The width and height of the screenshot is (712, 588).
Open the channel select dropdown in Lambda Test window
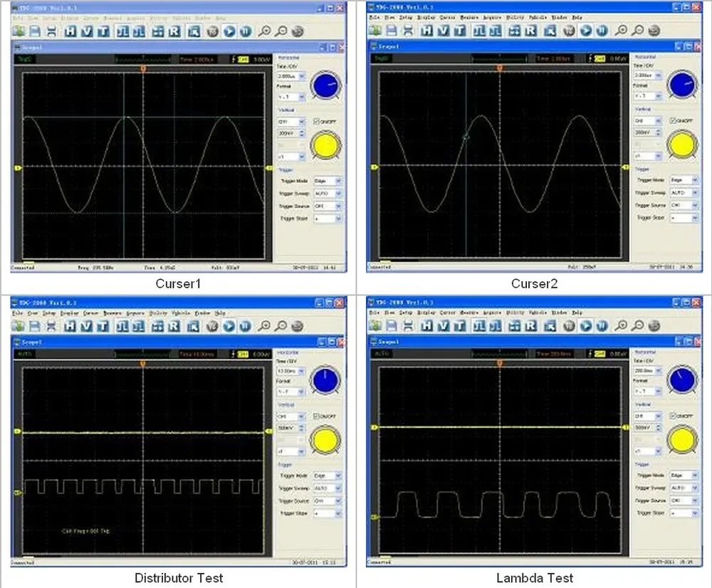pos(647,416)
